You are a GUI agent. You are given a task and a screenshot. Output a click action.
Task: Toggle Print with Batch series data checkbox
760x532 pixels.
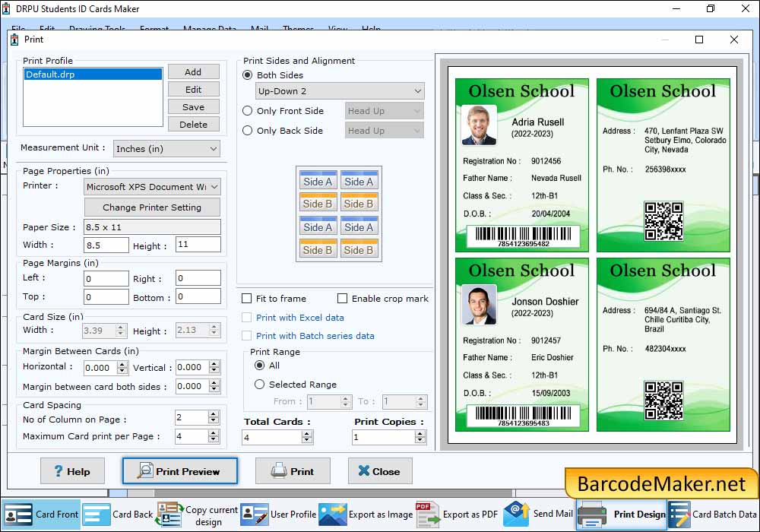pos(247,336)
